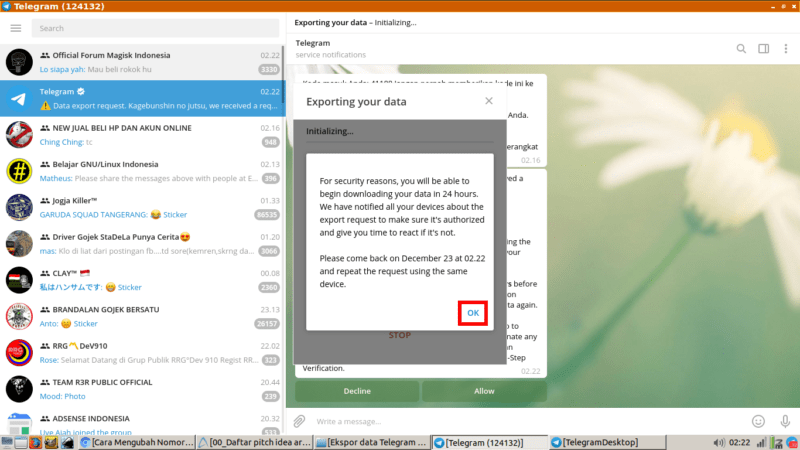Open Driver Gojek StaDeLa Punya Cerita chat
800x450 pixels.
click(x=142, y=243)
